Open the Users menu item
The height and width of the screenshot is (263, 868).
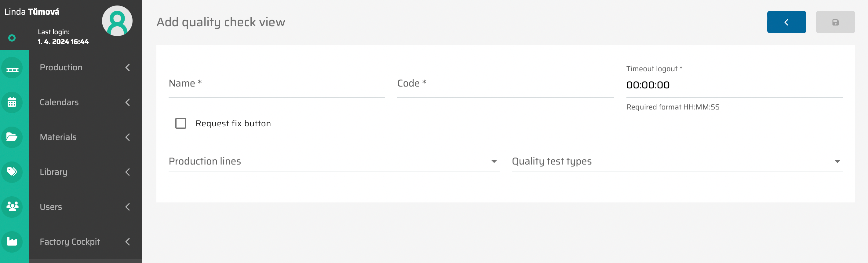tap(51, 207)
